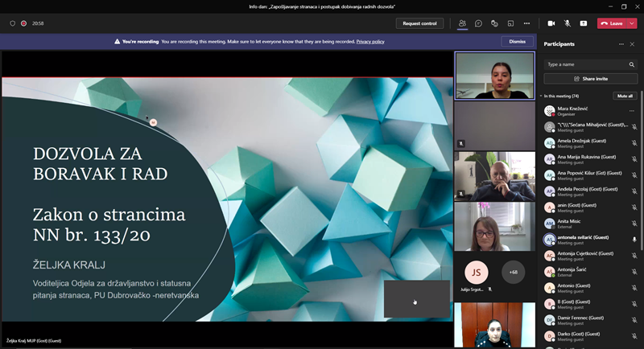644x349 pixels.
Task: Click the Share content tray icon
Action: pyautogui.click(x=584, y=23)
